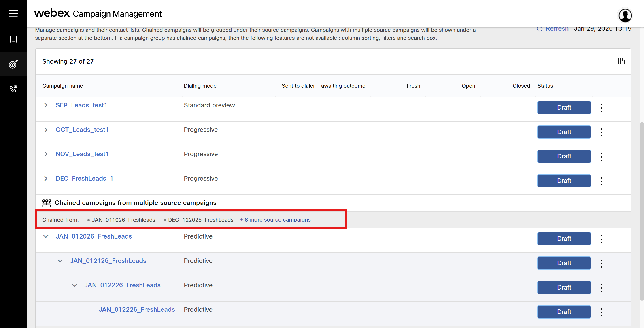The height and width of the screenshot is (328, 644).
Task: Collapse the JAN_012026_FreshLeads campaign row
Action: [46, 236]
